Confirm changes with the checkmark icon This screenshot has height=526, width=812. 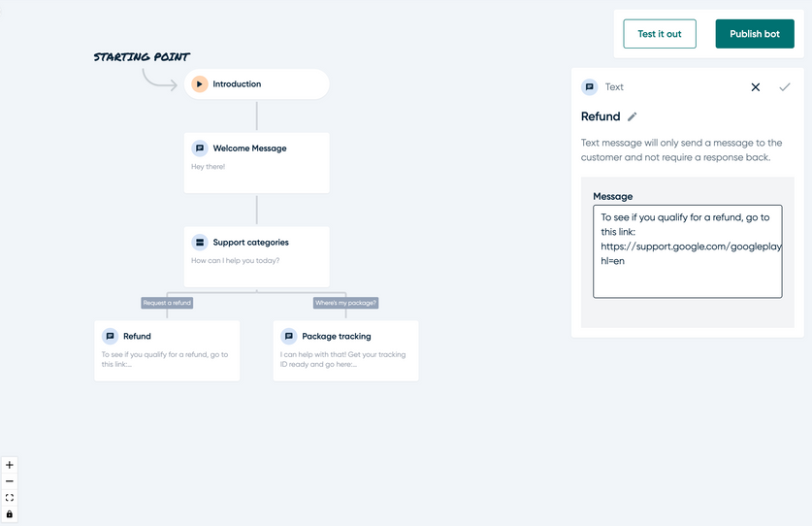785,87
